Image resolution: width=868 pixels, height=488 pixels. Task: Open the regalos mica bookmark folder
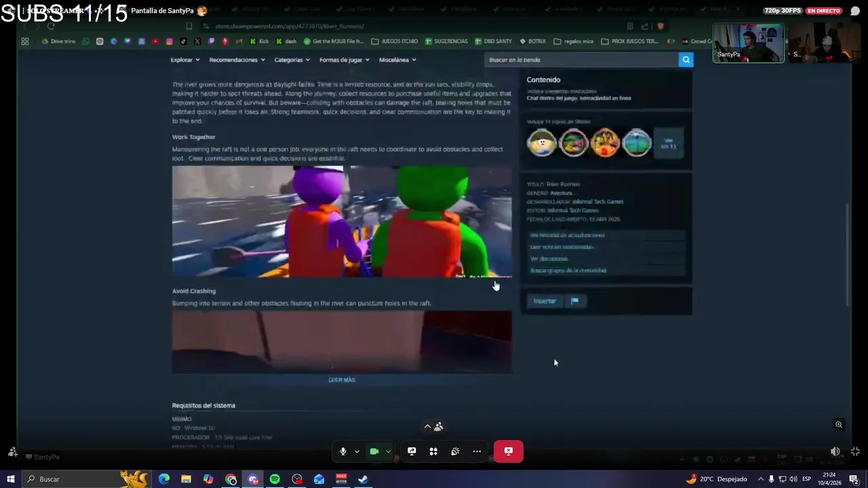[x=574, y=41]
